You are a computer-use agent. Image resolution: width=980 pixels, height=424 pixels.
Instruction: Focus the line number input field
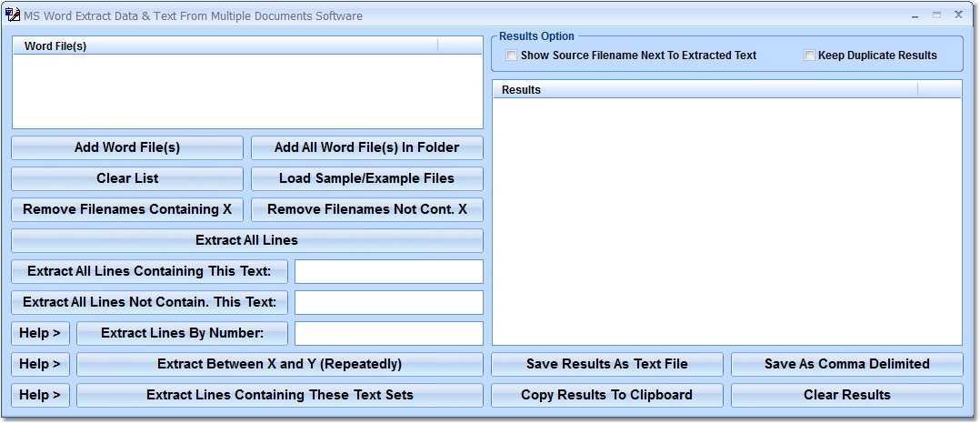click(x=389, y=333)
